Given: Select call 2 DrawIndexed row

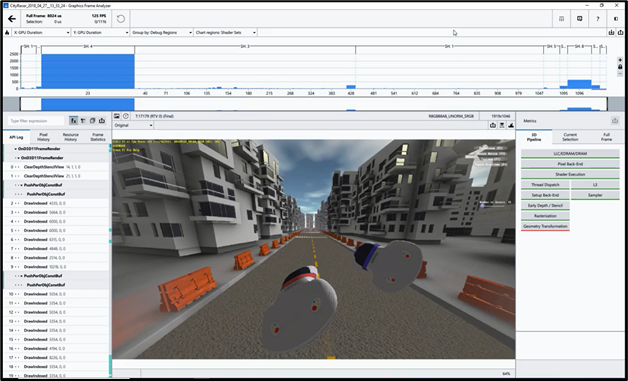Looking at the screenshot, I should [56, 203].
